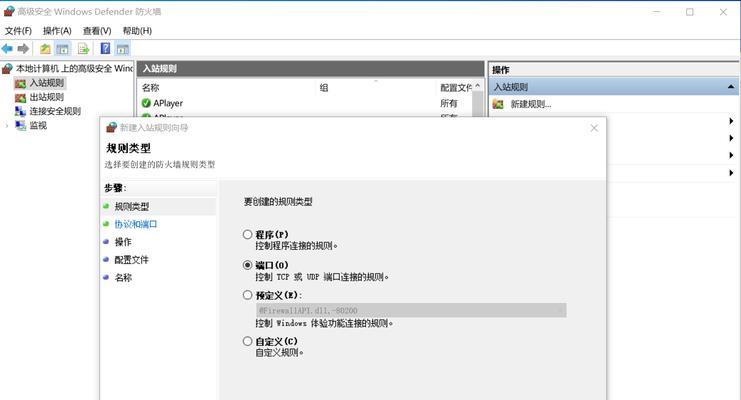Image resolution: width=741 pixels, height=400 pixels.
Task: Expand the 监视 tree node arrow
Action: [x=7, y=126]
